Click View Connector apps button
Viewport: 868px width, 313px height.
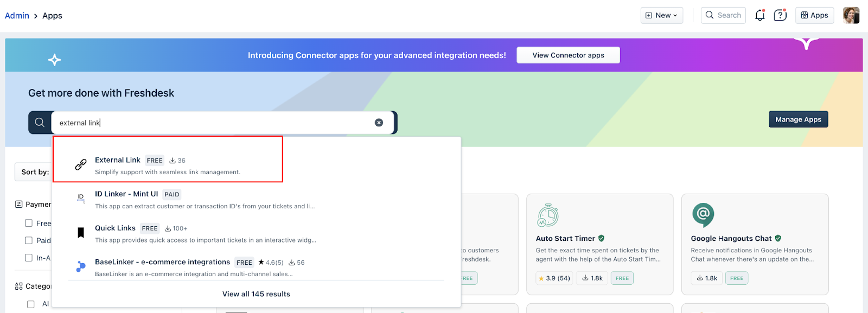(568, 55)
